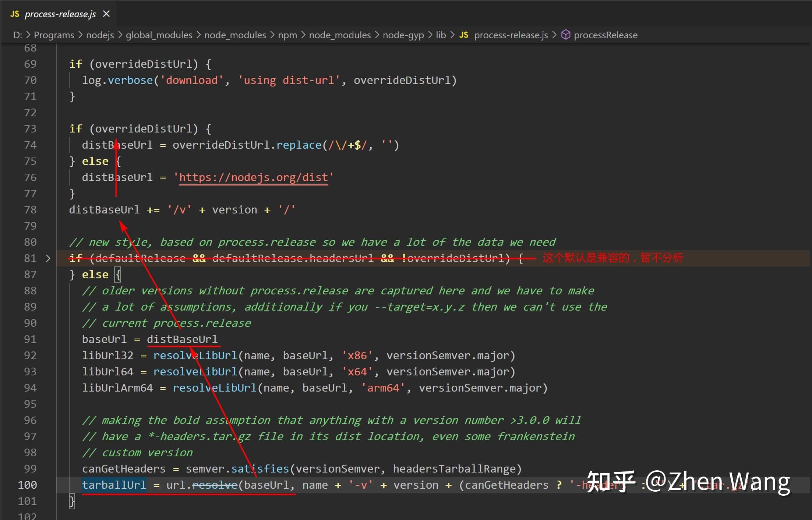812x520 pixels.
Task: Click the processRelease breadcrumb label
Action: pyautogui.click(x=606, y=35)
